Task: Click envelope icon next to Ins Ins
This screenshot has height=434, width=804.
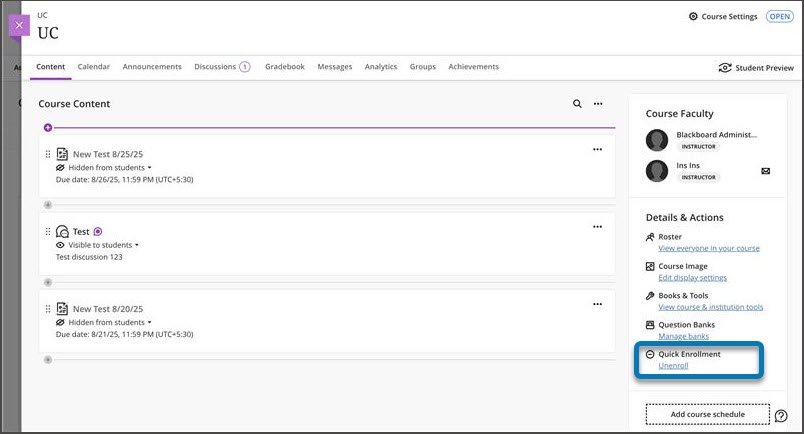Action: [x=765, y=171]
